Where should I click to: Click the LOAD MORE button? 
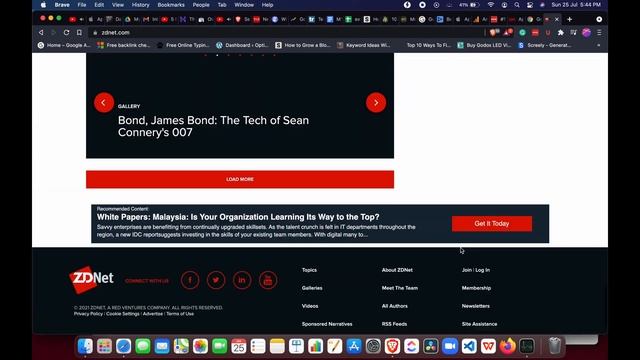[x=240, y=179]
